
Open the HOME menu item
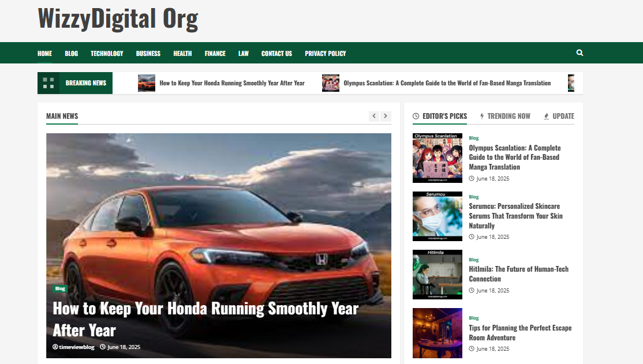click(x=44, y=53)
